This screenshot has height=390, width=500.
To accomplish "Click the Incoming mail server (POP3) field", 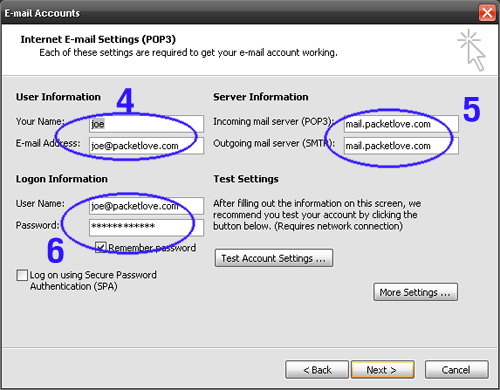I will click(401, 124).
